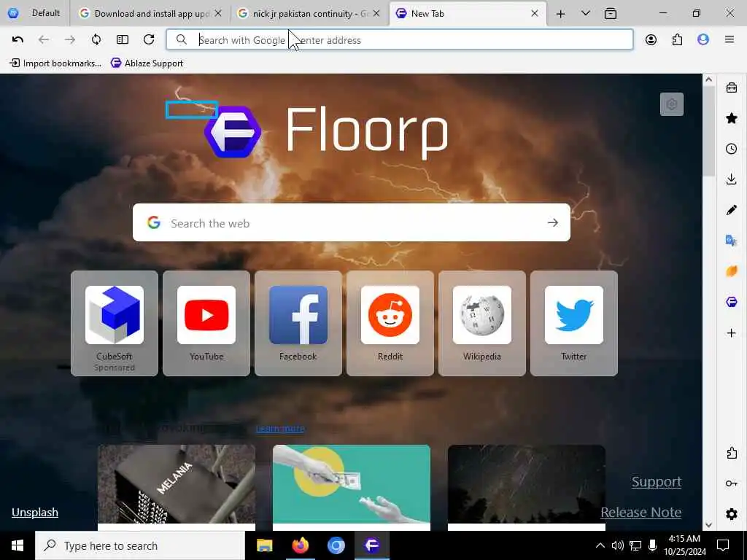Screen dimensions: 747x560
Task: Open the blue profile avatar icon
Action: (703, 39)
